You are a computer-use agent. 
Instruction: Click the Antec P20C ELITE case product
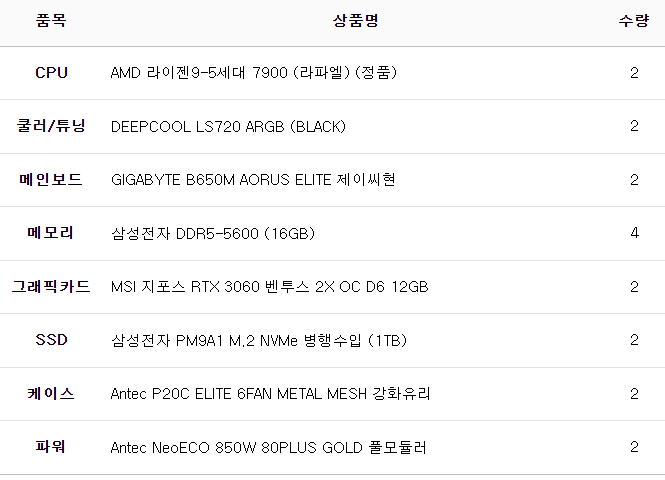point(270,394)
